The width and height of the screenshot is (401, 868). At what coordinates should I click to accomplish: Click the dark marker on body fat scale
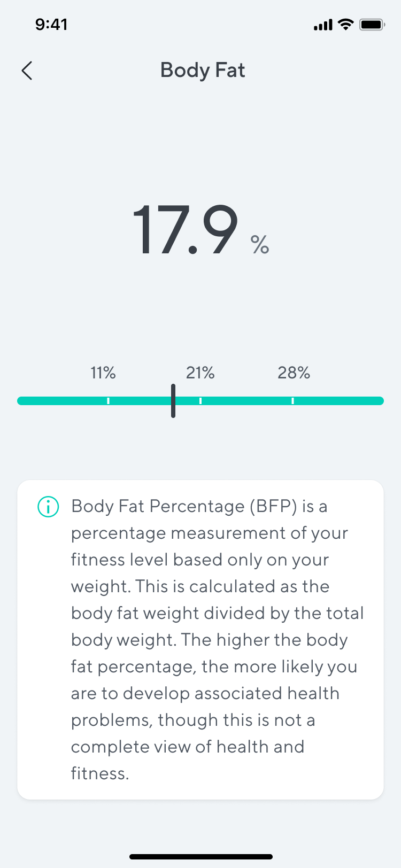[173, 401]
